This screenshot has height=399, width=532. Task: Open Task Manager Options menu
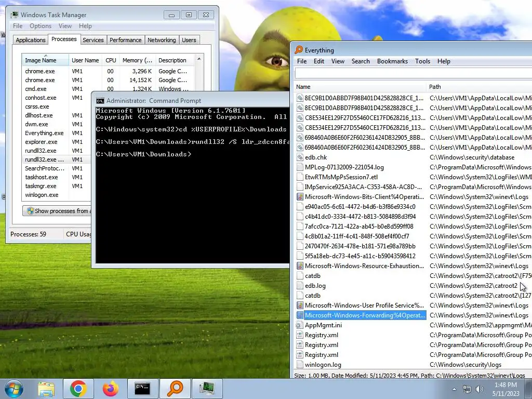[41, 26]
